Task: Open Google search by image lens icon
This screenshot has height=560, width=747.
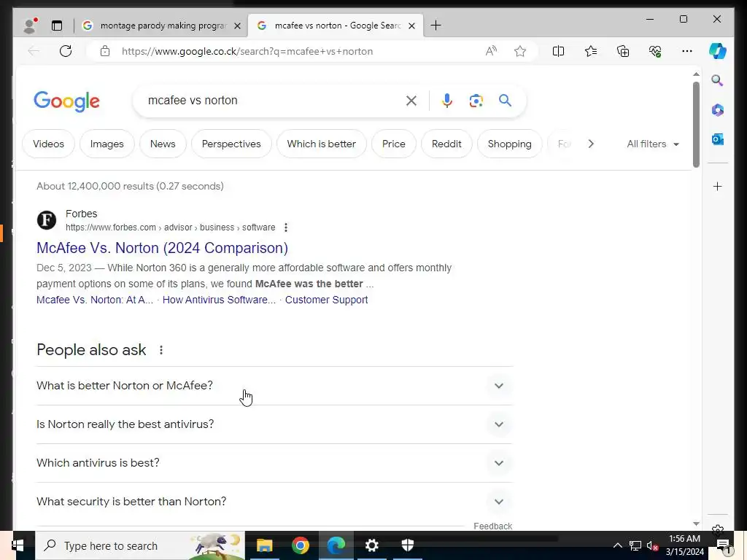Action: tap(476, 101)
